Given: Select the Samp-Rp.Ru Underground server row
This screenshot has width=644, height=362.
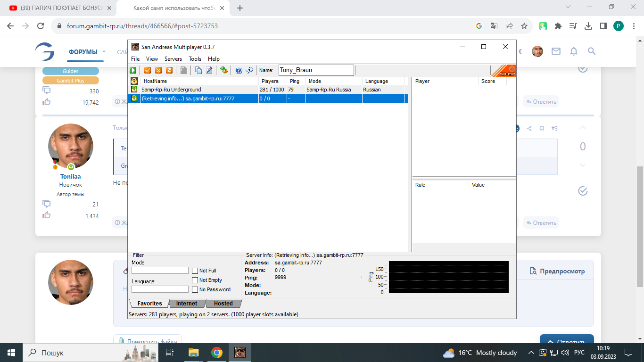Looking at the screenshot, I should 198,90.
